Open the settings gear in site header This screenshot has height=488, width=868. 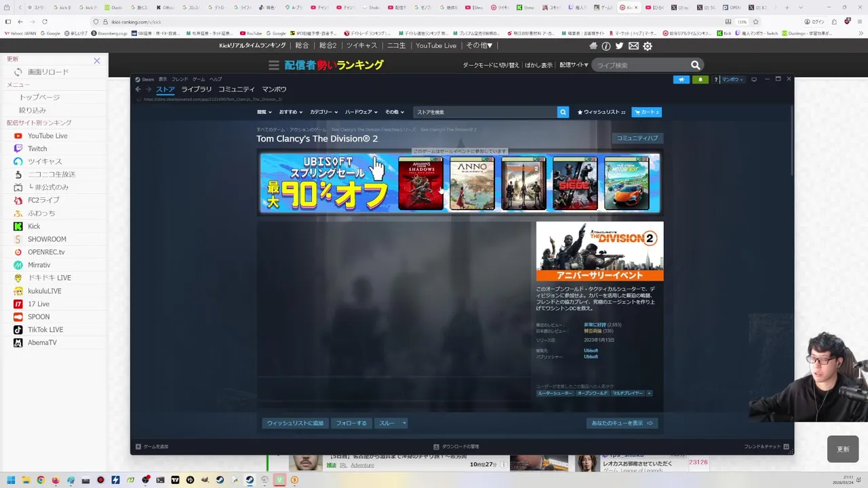[x=648, y=46]
